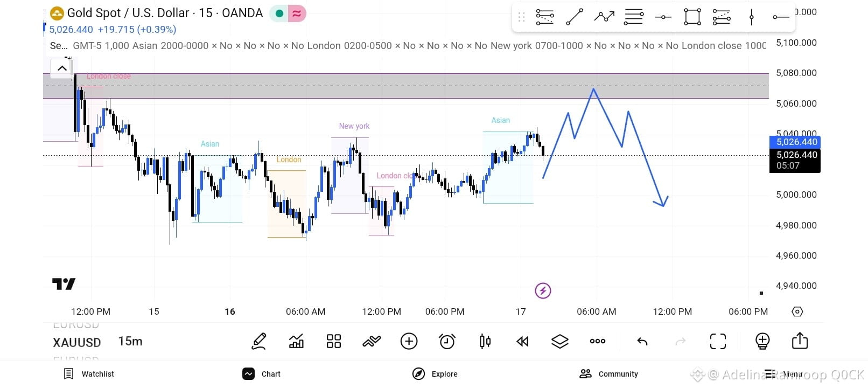The height and width of the screenshot is (388, 868).
Task: Redo the chart action
Action: [x=681, y=341]
